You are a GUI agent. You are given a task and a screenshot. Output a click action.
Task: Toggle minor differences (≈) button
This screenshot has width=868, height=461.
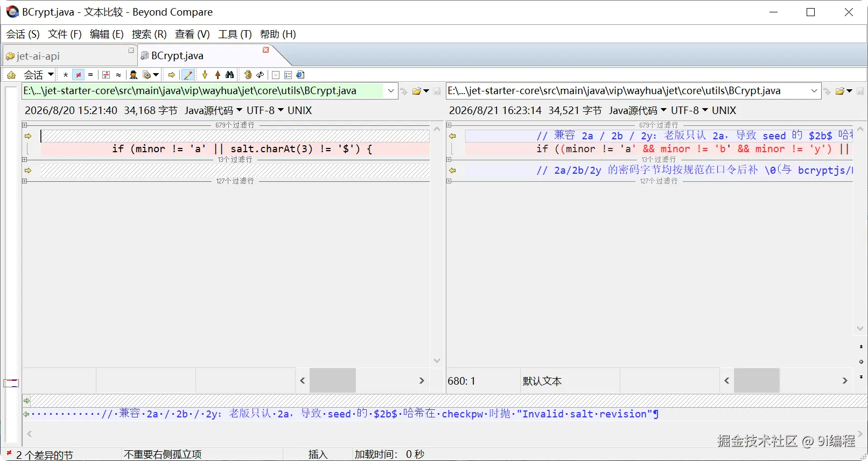click(x=118, y=75)
